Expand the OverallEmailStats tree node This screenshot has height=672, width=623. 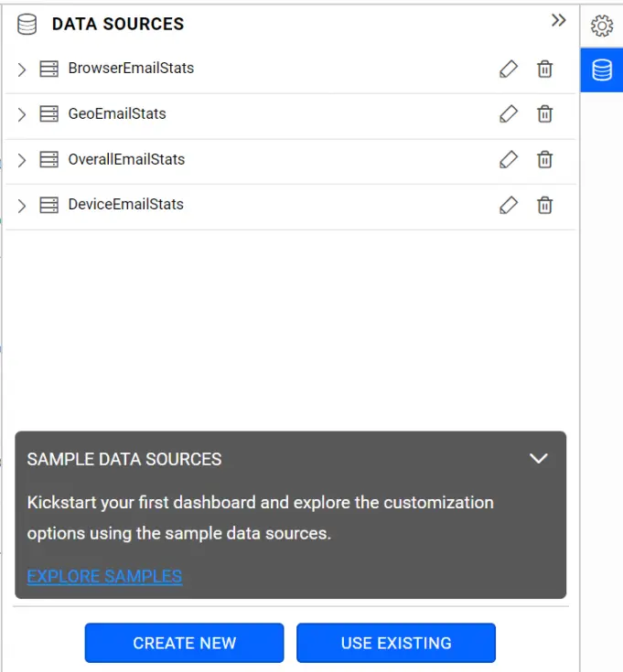click(x=22, y=160)
